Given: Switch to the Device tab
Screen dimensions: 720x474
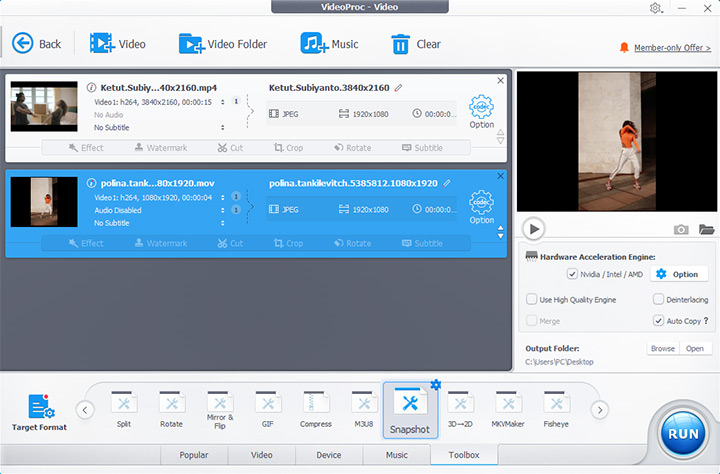Looking at the screenshot, I should (329, 455).
